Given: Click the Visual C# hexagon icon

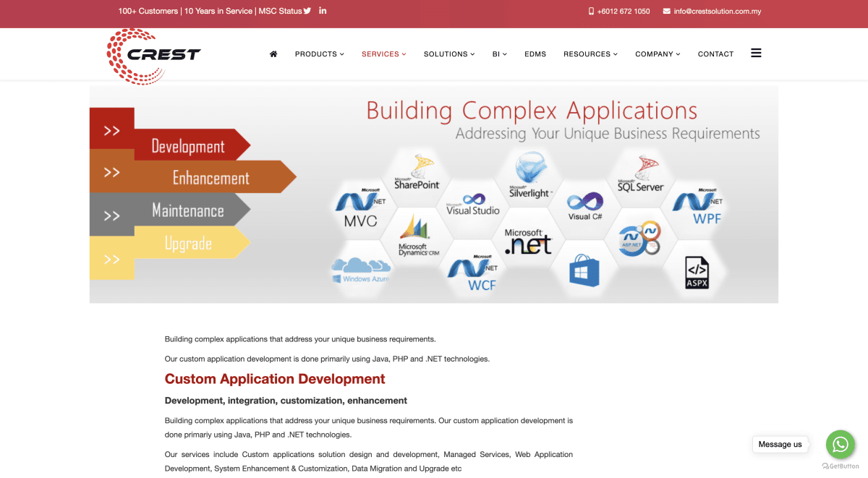Looking at the screenshot, I should (585, 206).
